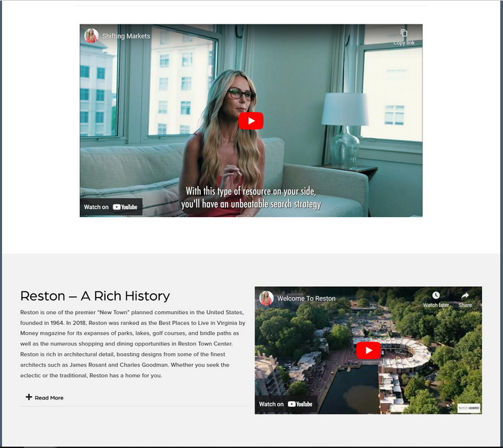Play the Welcome To Reston video
The height and width of the screenshot is (448, 503).
(x=368, y=350)
